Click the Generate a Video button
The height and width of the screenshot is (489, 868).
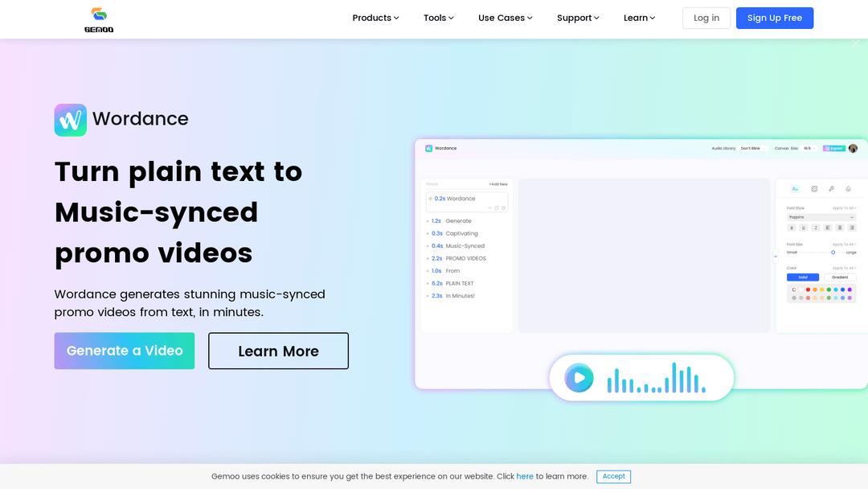pos(125,351)
